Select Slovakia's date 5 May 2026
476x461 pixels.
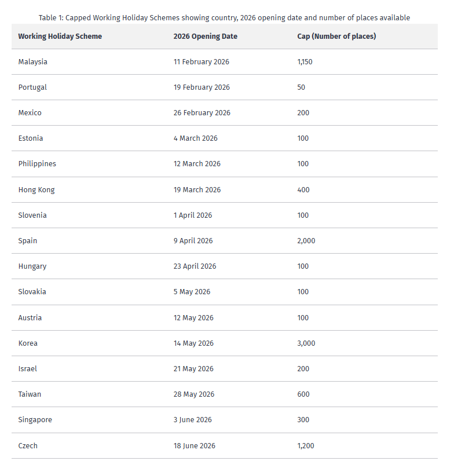192,292
